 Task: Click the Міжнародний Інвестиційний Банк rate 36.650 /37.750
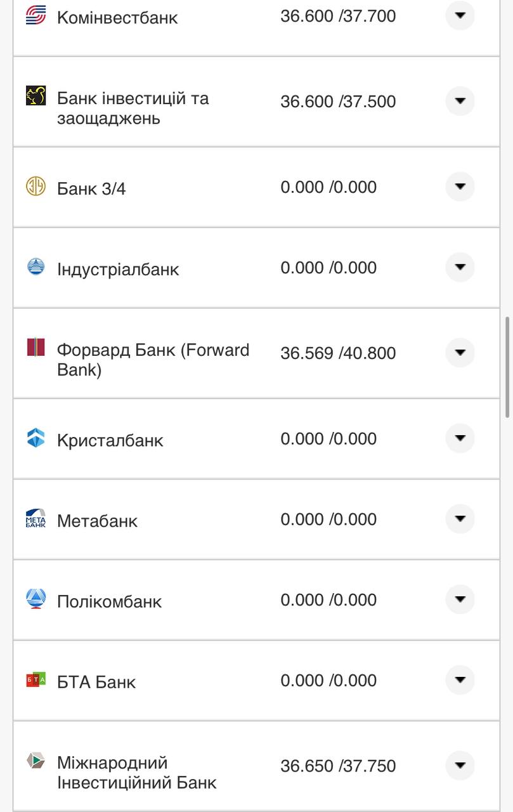click(338, 766)
